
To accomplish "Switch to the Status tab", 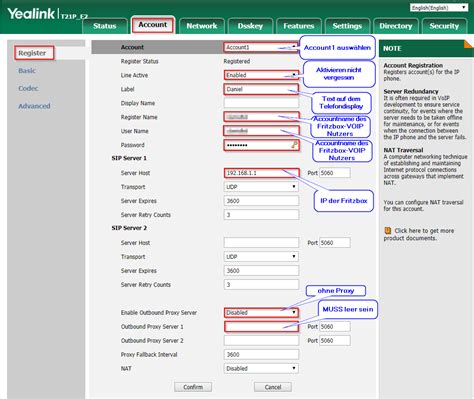I will pyautogui.click(x=105, y=26).
